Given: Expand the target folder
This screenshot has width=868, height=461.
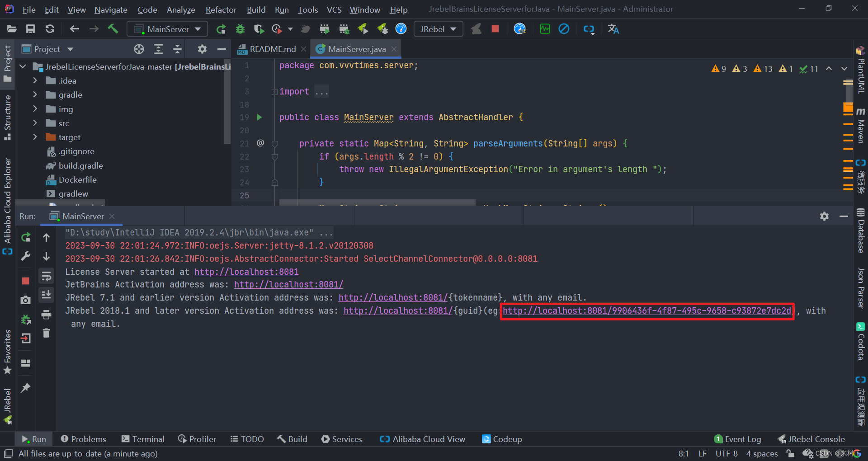Looking at the screenshot, I should tap(35, 137).
